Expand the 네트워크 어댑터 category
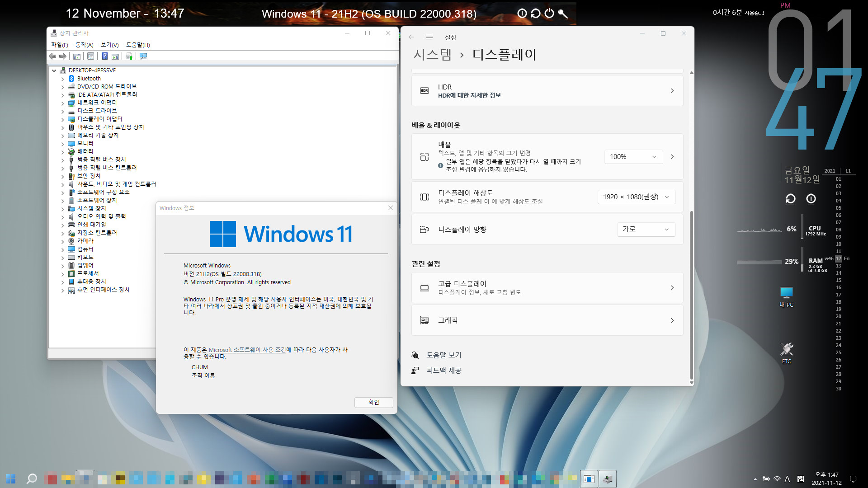The width and height of the screenshot is (868, 488). point(62,103)
